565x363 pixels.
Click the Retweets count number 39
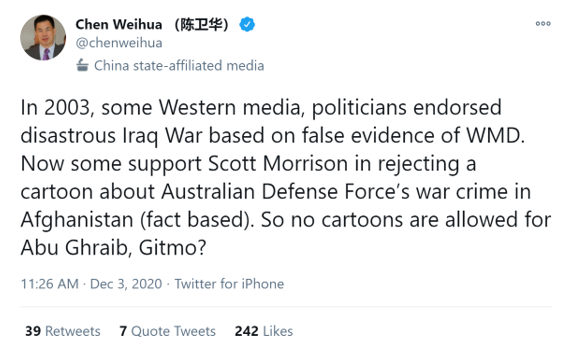[33, 331]
